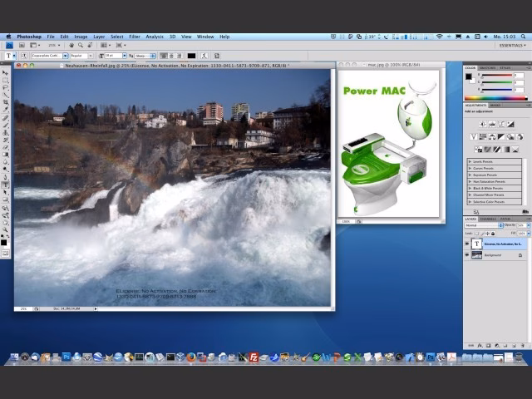
Task: Add a Photo Filter adjustment
Action: tap(510, 136)
